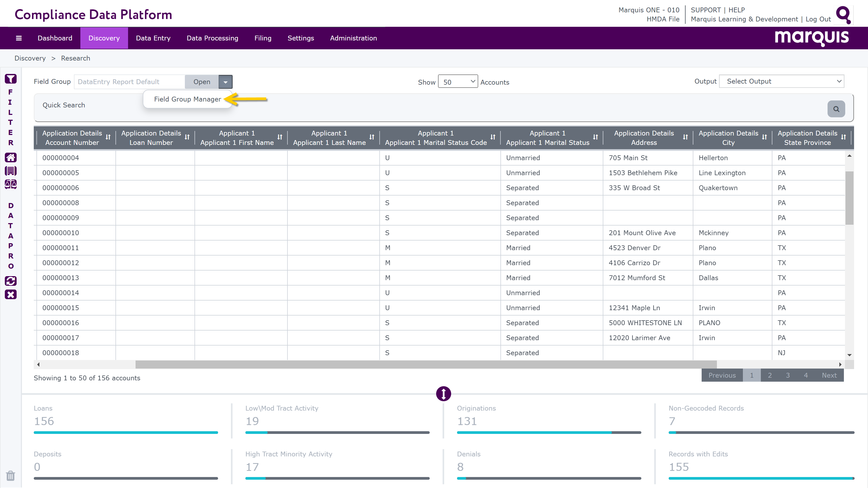The width and height of the screenshot is (868, 488).
Task: Click the Open field group button
Action: pyautogui.click(x=202, y=82)
